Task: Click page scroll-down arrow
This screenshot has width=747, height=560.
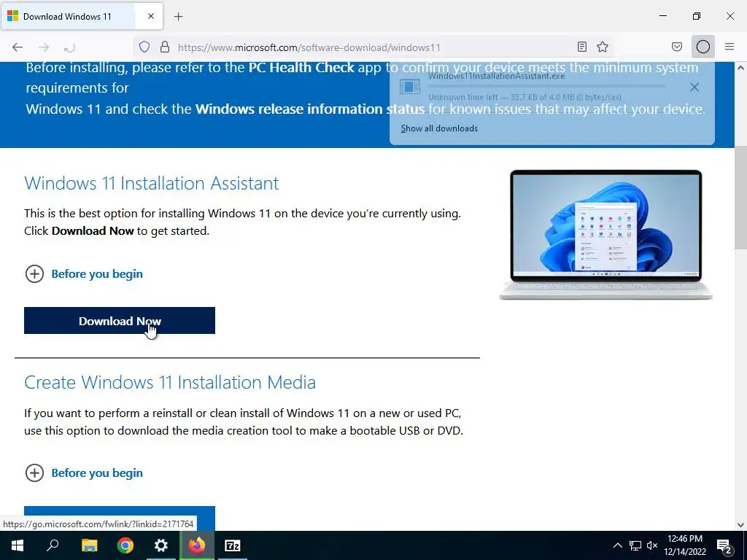Action: pyautogui.click(x=741, y=525)
